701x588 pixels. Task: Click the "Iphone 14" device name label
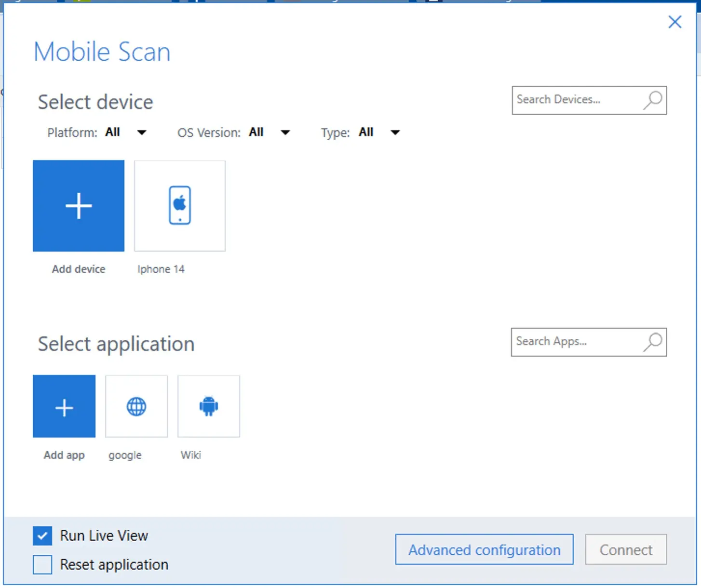click(161, 269)
